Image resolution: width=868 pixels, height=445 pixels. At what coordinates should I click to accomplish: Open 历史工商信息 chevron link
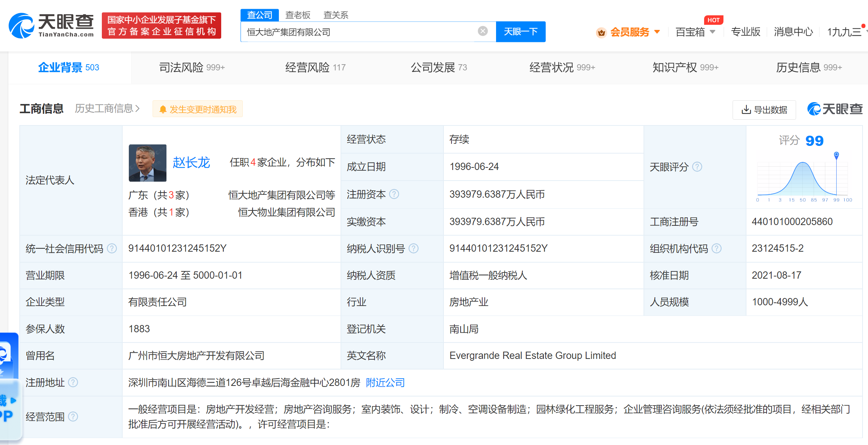[x=107, y=109]
